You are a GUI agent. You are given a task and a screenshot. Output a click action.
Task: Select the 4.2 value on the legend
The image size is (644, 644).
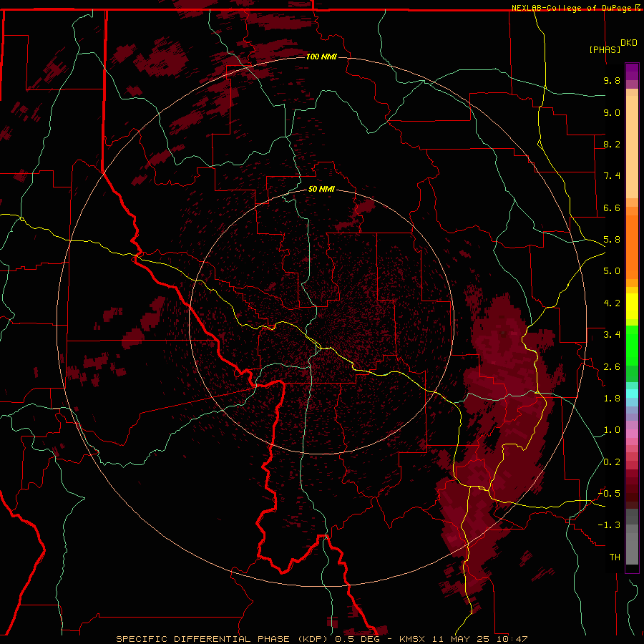click(x=612, y=303)
